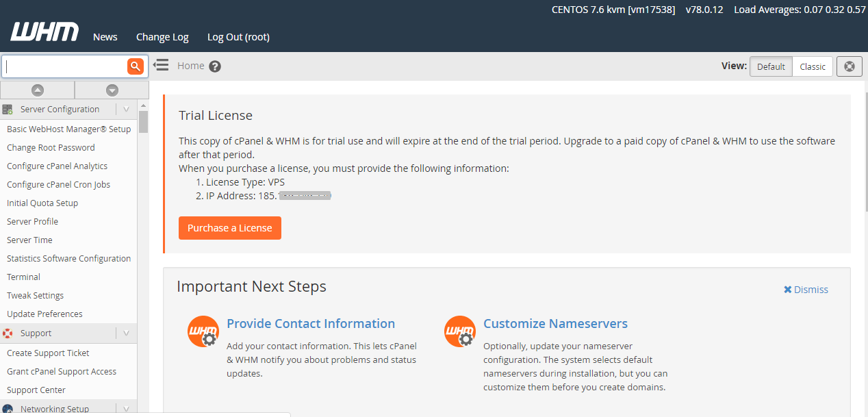Click the Server Configuration section icon
Screen dimensions: 868x417
[8, 109]
